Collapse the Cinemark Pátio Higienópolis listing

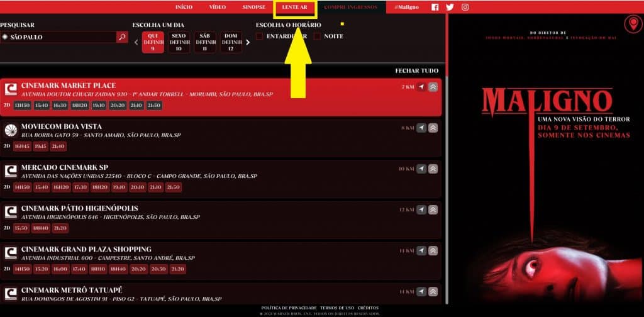433,210
